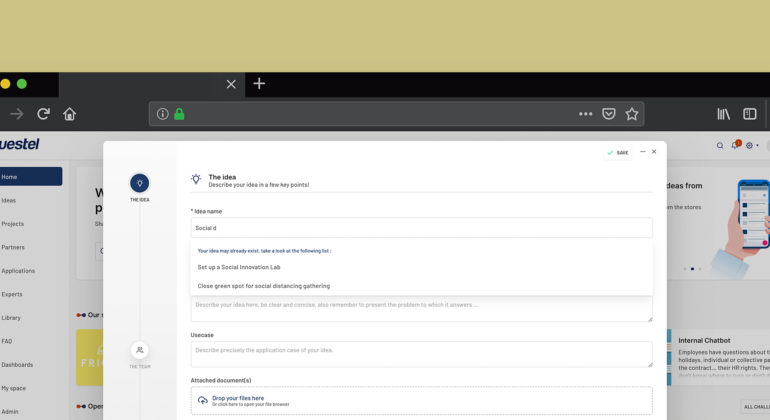Click the Idea name input field
Viewport: 770px width, 420px height.
coord(421,228)
